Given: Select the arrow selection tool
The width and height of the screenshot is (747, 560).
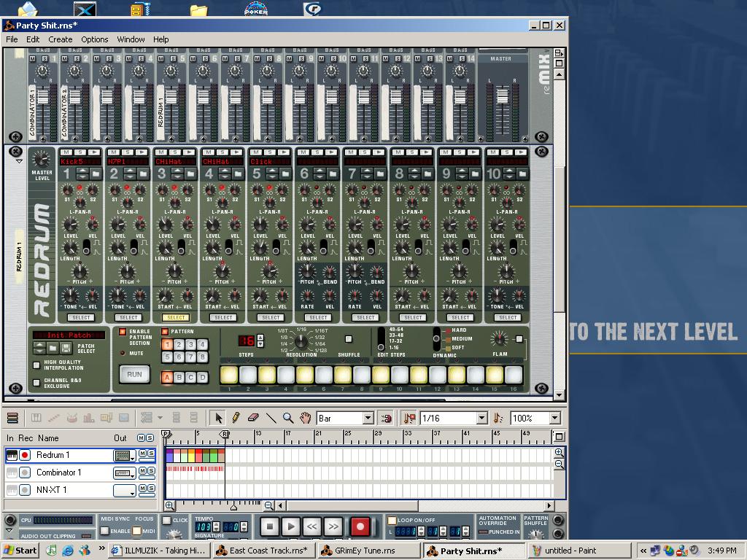Looking at the screenshot, I should pos(219,418).
